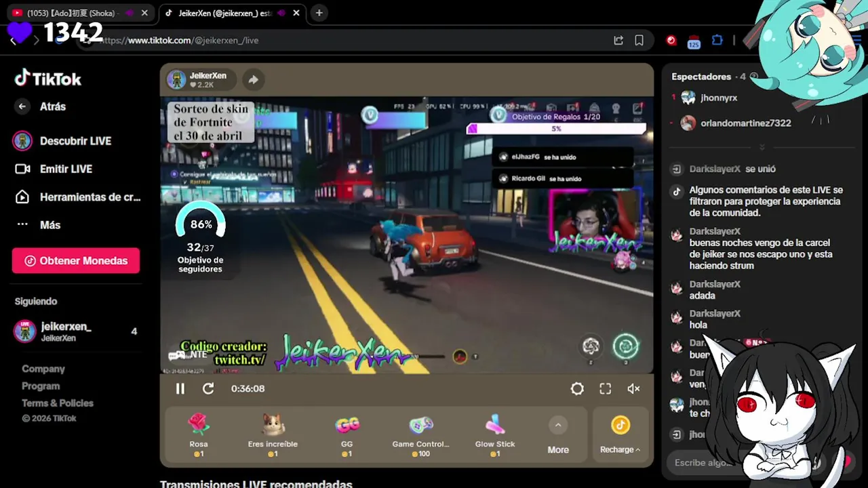This screenshot has height=488, width=868.
Task: Click DarkslayerX name above adada
Action: click(x=715, y=284)
